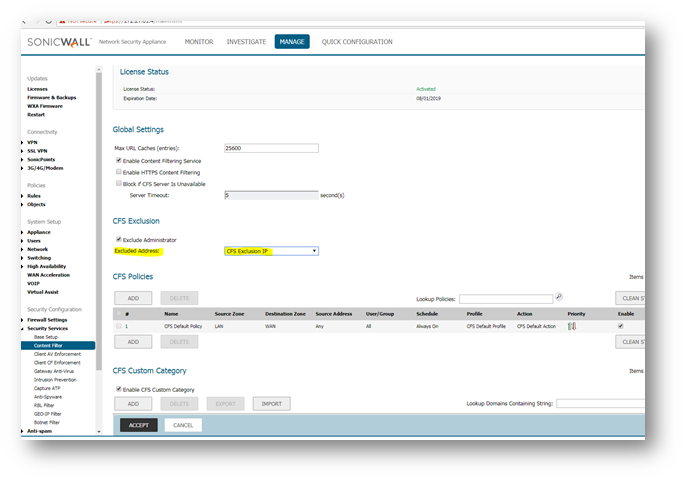
Task: Open the Excluded Address dropdown
Action: [x=271, y=251]
